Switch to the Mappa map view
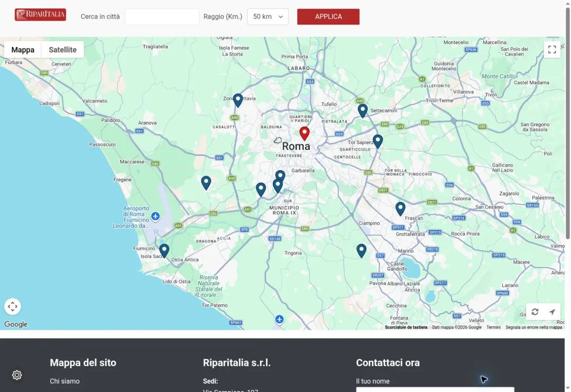Viewport: 571px width, 392px height. 23,50
